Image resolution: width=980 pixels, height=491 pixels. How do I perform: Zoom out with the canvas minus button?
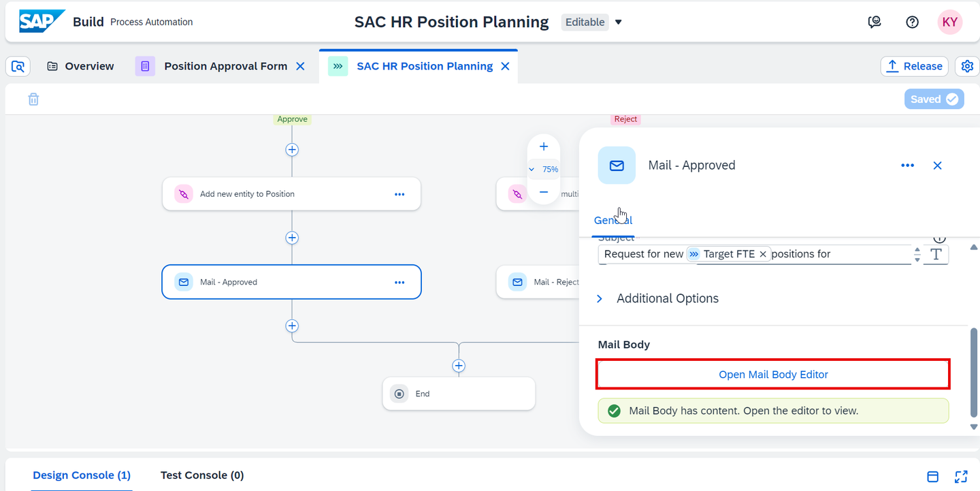point(544,192)
